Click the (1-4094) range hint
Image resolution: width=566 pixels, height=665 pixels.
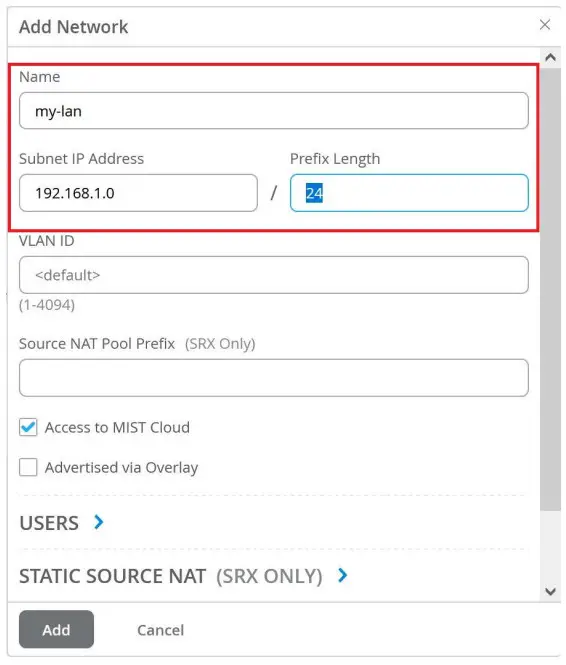tap(47, 305)
